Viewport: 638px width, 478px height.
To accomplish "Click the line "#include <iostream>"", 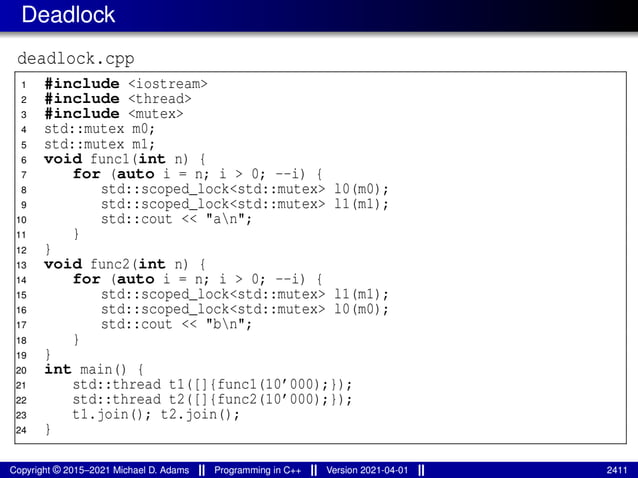I will coord(126,84).
